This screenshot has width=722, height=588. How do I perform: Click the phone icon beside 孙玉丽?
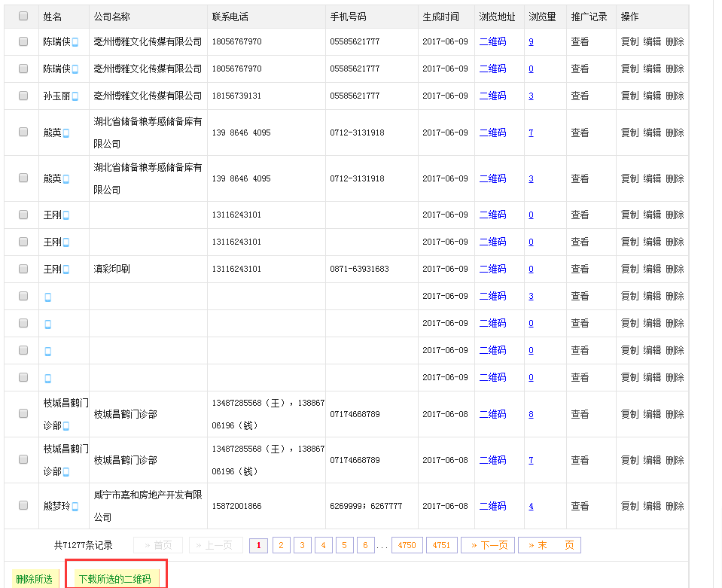[x=75, y=96]
